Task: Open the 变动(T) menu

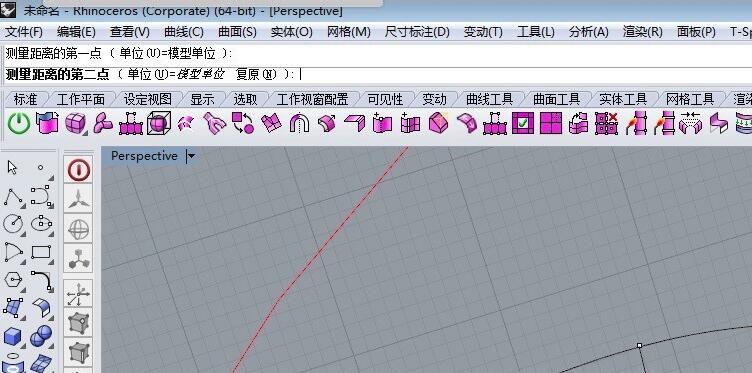Action: [483, 32]
